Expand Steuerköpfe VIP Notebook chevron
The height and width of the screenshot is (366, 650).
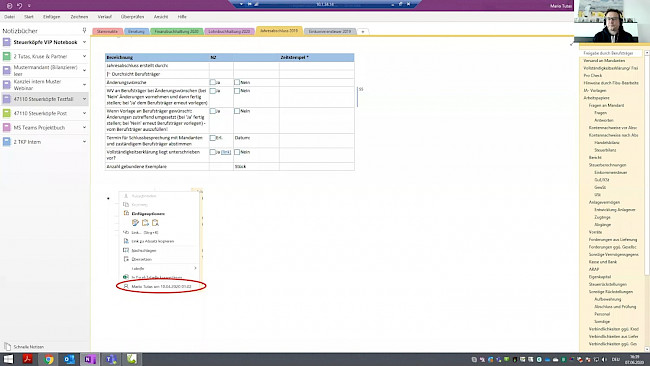(84, 42)
